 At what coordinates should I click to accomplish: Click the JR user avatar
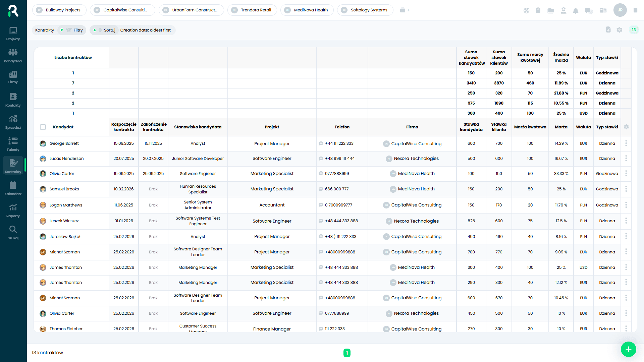point(620,10)
